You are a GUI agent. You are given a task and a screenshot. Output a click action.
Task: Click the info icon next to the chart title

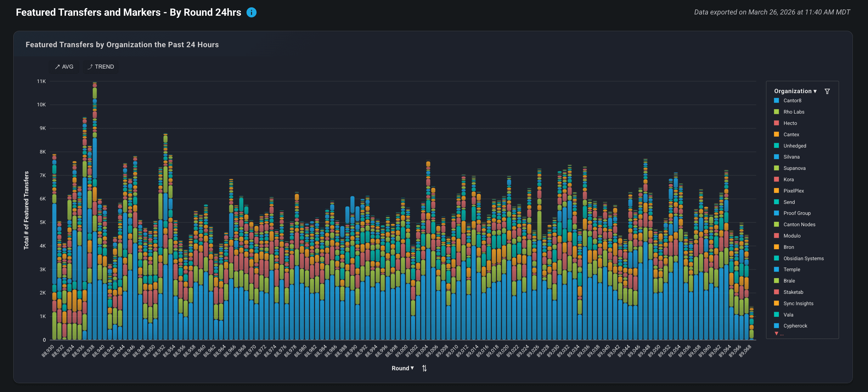(252, 13)
